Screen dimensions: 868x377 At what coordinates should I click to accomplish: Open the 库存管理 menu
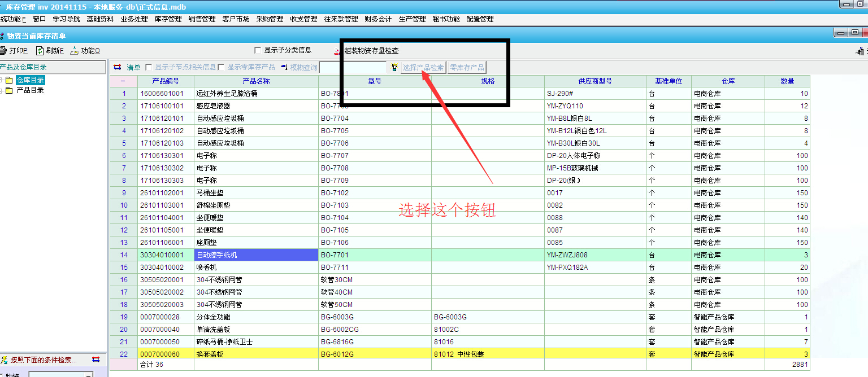tap(168, 19)
